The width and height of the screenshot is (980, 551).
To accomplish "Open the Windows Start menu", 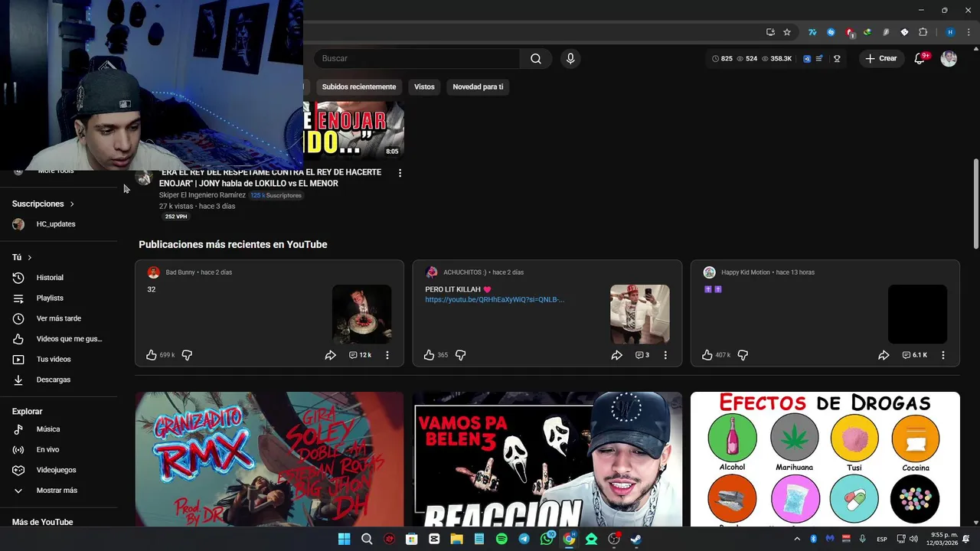I will (344, 539).
